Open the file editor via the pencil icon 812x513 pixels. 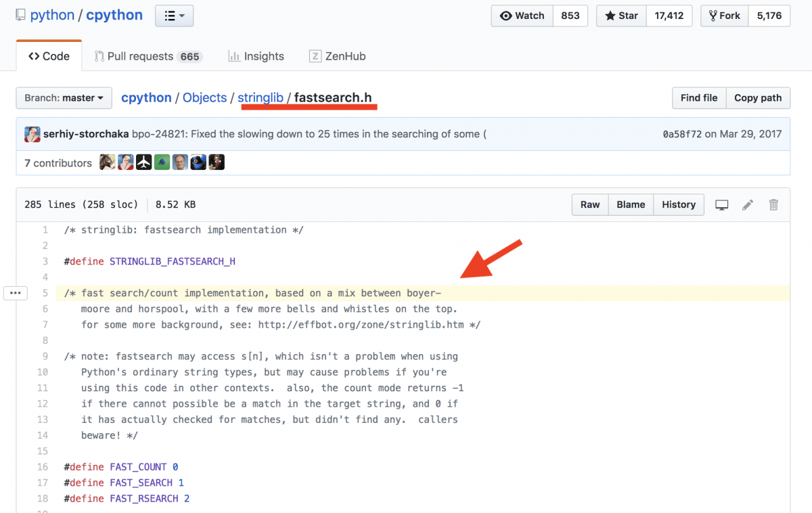pos(748,204)
